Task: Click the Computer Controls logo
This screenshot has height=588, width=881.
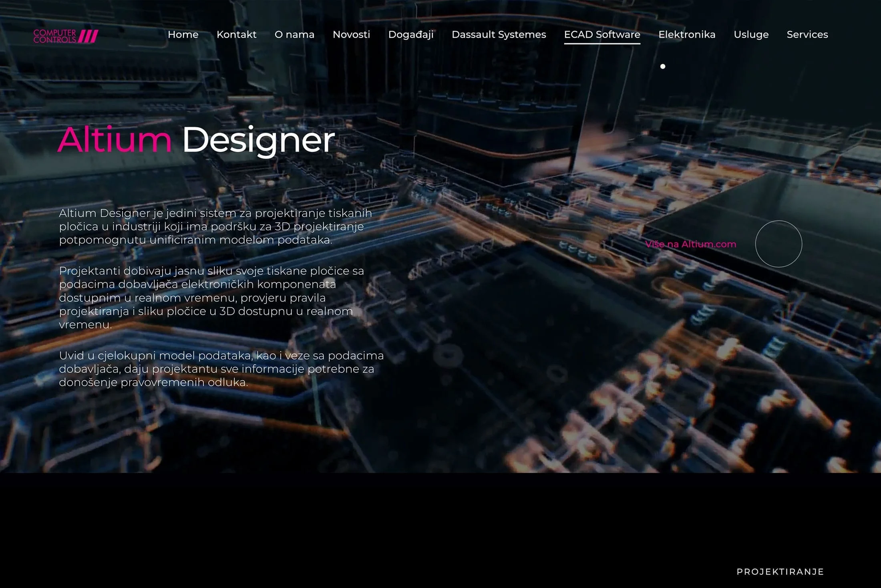Action: tap(66, 36)
